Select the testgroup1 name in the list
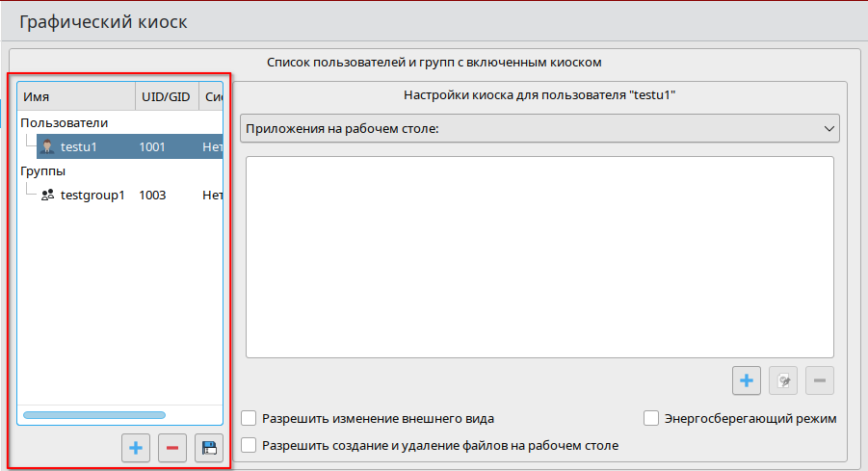The height and width of the screenshot is (471, 868). click(92, 196)
